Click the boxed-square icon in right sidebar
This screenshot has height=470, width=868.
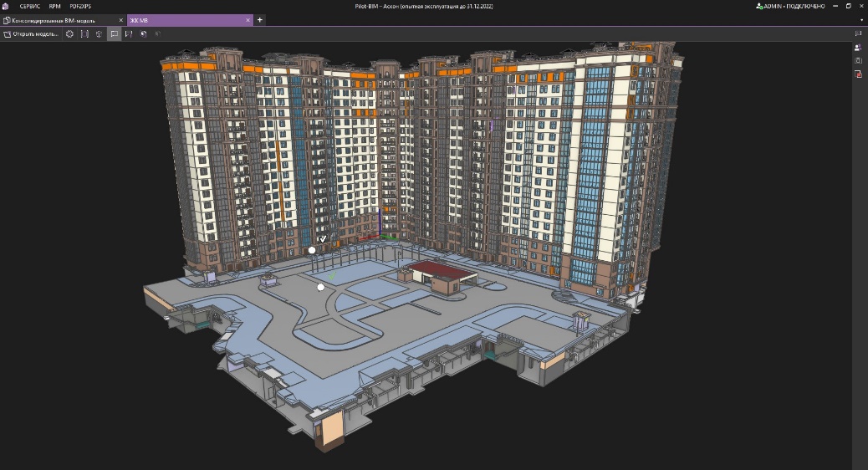coord(858,60)
